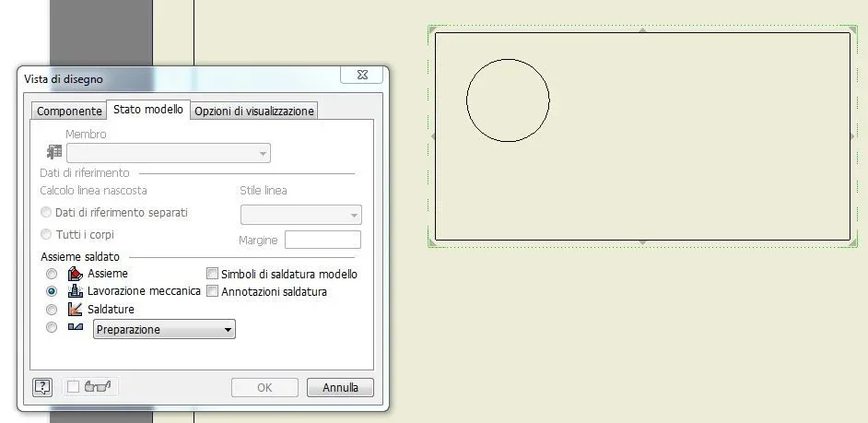This screenshot has height=423, width=868.
Task: Click the preview eyeglasses icon
Action: [x=98, y=386]
